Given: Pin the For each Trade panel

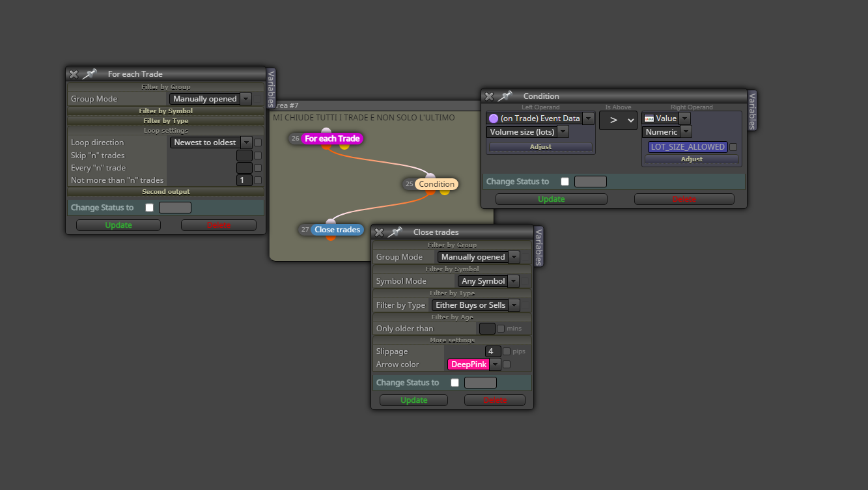Looking at the screenshot, I should [x=89, y=74].
